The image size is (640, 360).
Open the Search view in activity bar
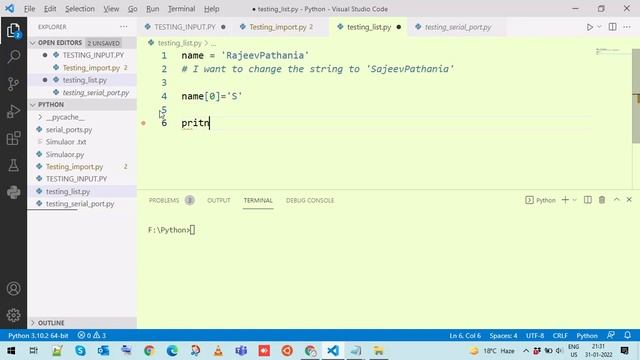coord(13,57)
